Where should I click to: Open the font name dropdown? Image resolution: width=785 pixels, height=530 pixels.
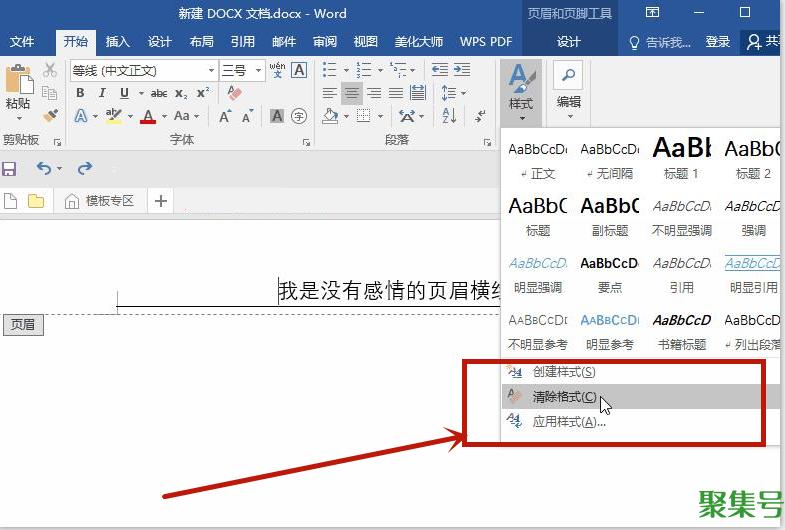pos(211,70)
